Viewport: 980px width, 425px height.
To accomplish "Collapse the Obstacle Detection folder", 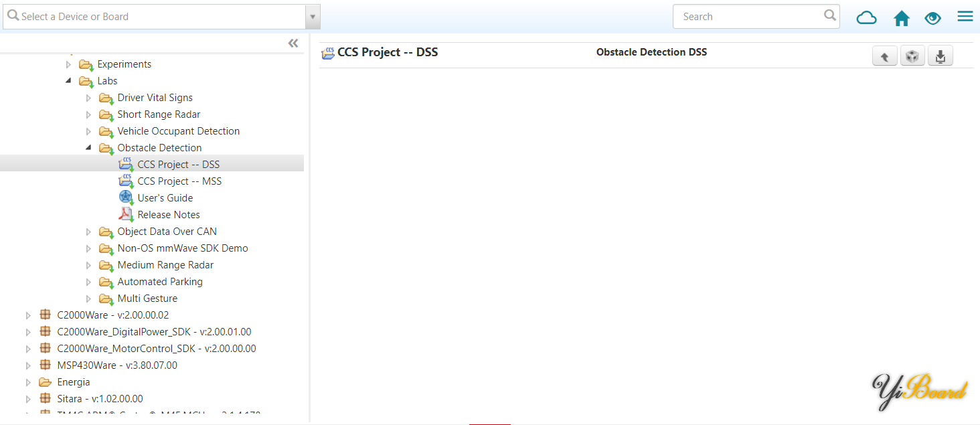I will 88,148.
